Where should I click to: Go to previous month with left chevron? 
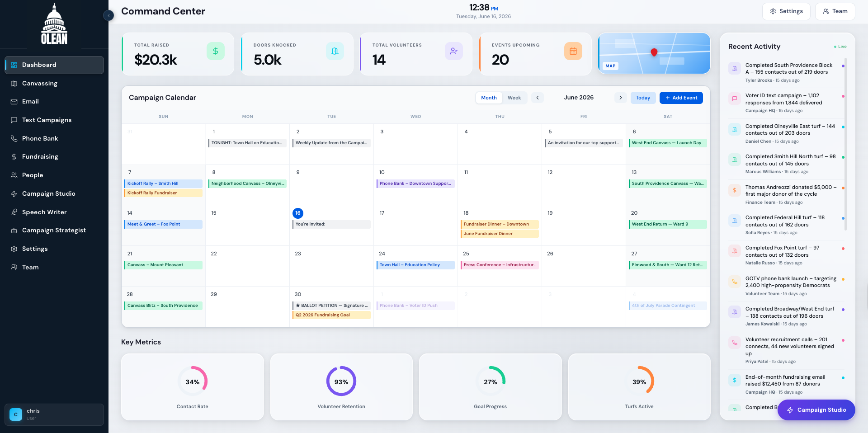538,98
